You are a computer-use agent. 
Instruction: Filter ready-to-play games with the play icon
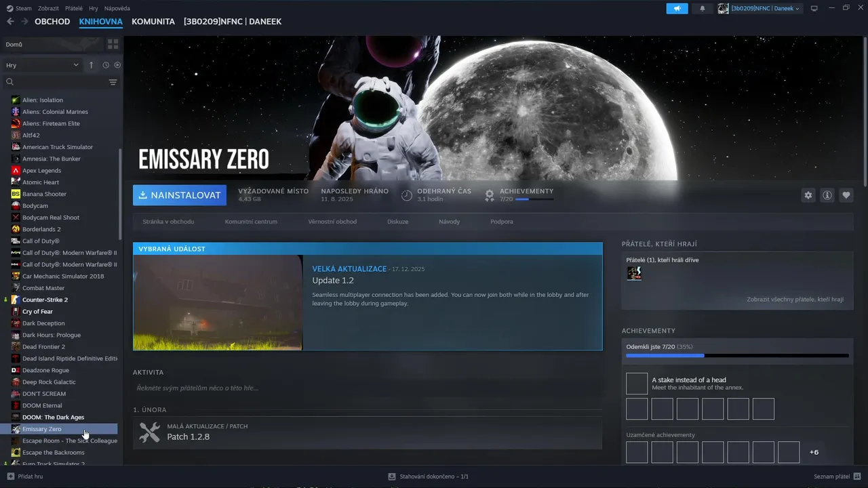[117, 65]
